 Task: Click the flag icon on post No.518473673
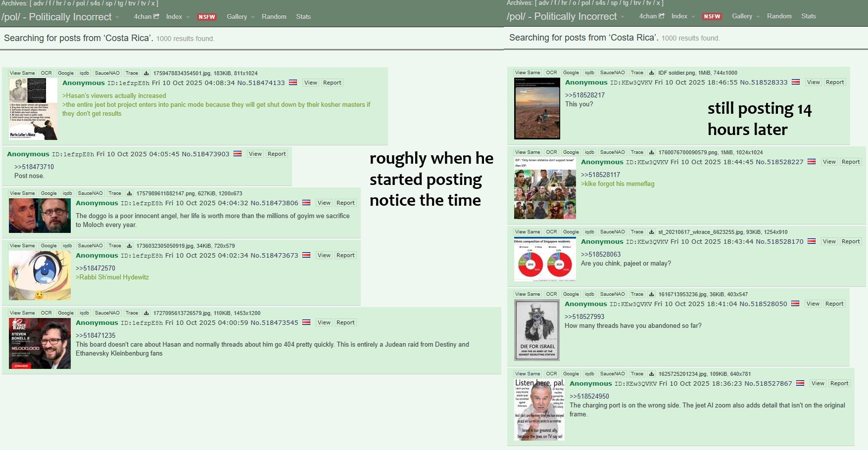coord(306,255)
